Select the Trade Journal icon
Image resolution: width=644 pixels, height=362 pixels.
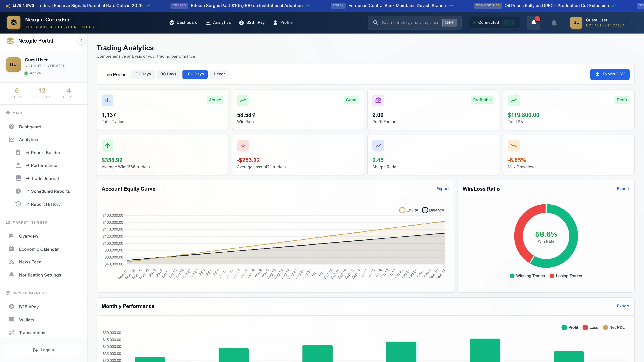click(18, 178)
